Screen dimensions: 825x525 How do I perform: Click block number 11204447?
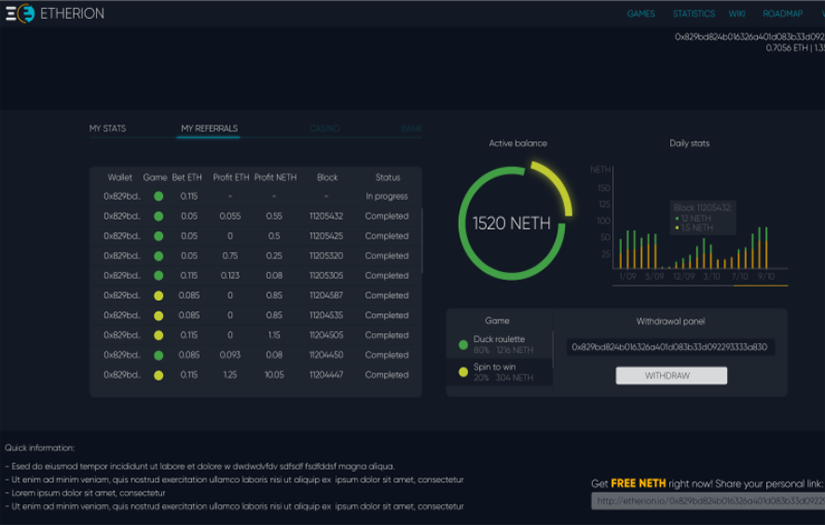click(x=326, y=375)
